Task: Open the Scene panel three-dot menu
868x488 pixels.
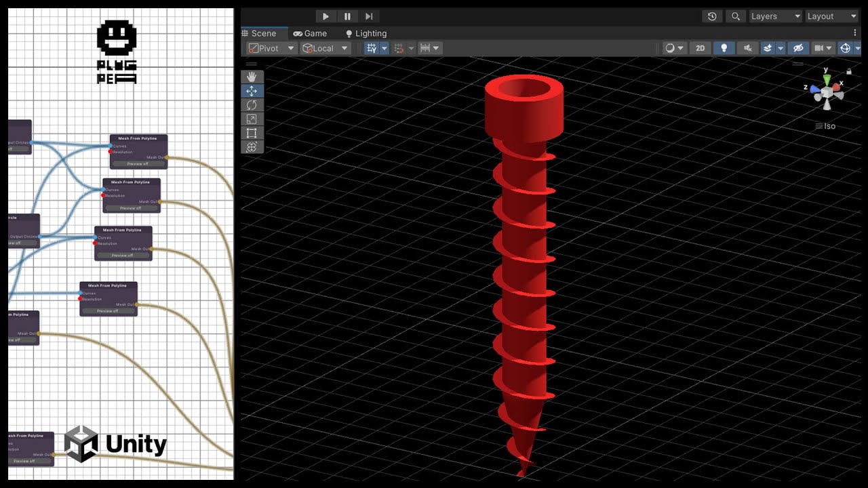Action: pyautogui.click(x=854, y=33)
